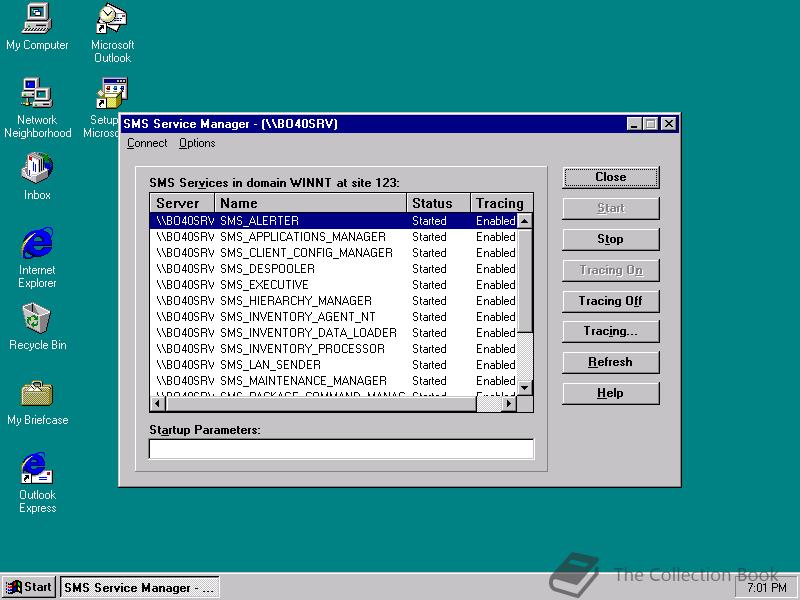Click the Close button in SMS Service Manager

pos(611,177)
